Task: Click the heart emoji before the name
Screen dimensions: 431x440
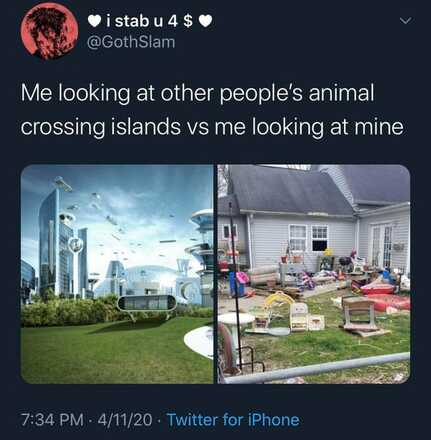Action: 94,22
